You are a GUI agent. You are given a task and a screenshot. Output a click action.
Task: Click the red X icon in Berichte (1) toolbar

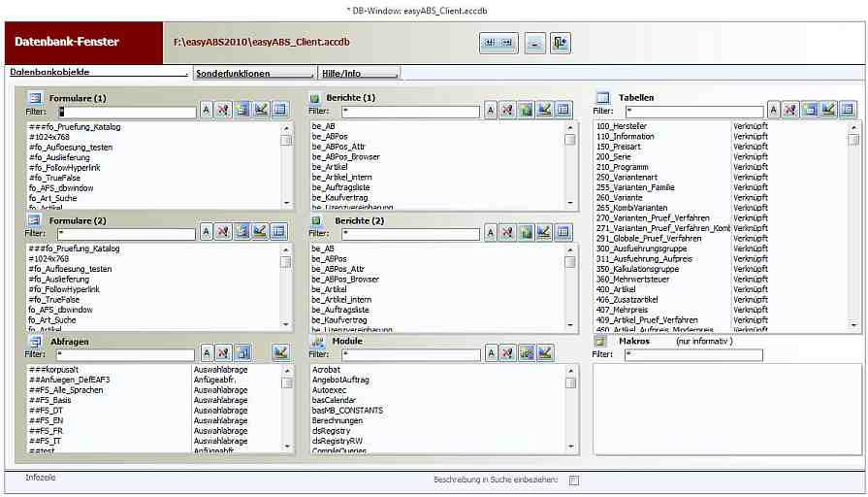[x=507, y=111]
